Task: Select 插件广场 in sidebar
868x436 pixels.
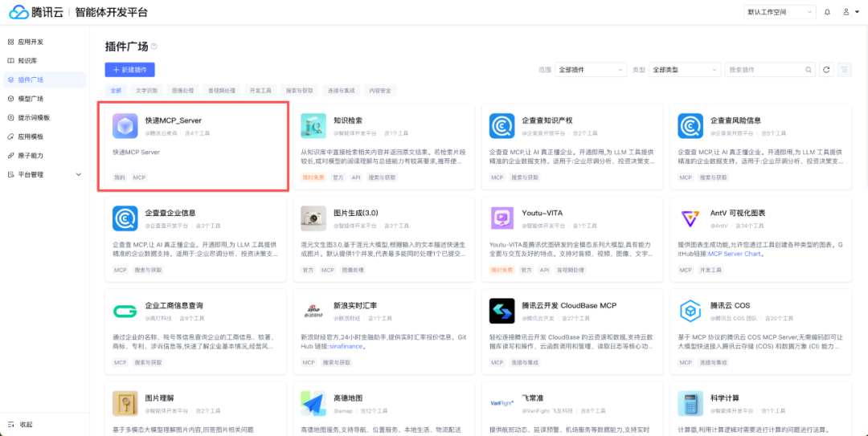Action: pyautogui.click(x=45, y=79)
